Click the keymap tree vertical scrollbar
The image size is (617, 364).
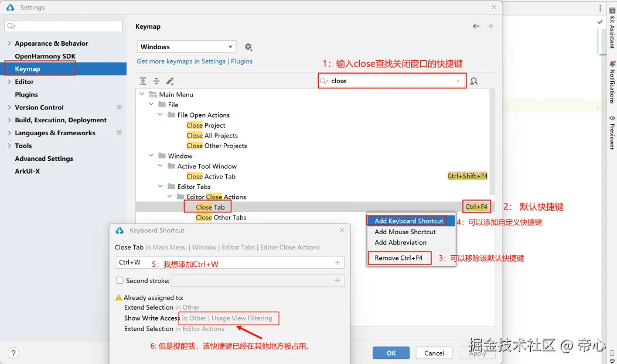coord(492,142)
